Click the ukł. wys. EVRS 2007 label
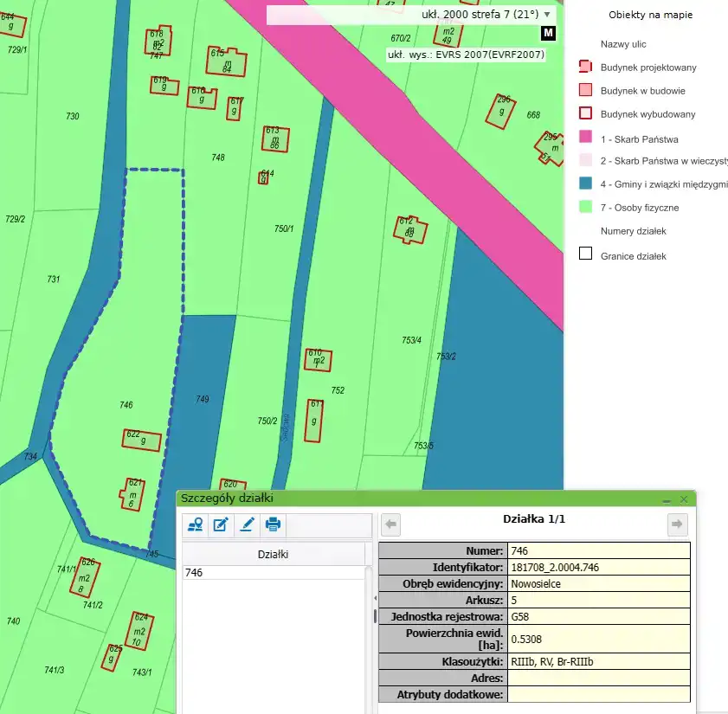Image resolution: width=728 pixels, height=714 pixels. click(x=465, y=55)
